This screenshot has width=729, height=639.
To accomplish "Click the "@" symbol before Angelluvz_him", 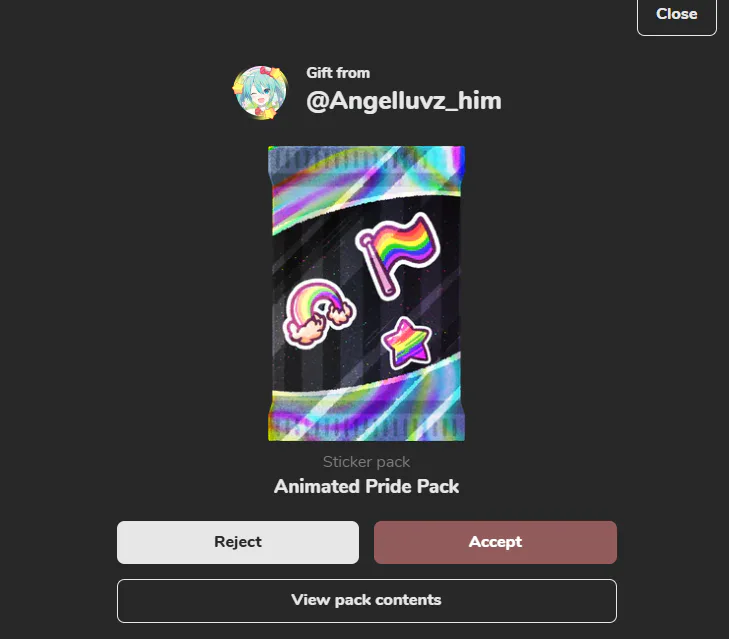I will tap(318, 101).
